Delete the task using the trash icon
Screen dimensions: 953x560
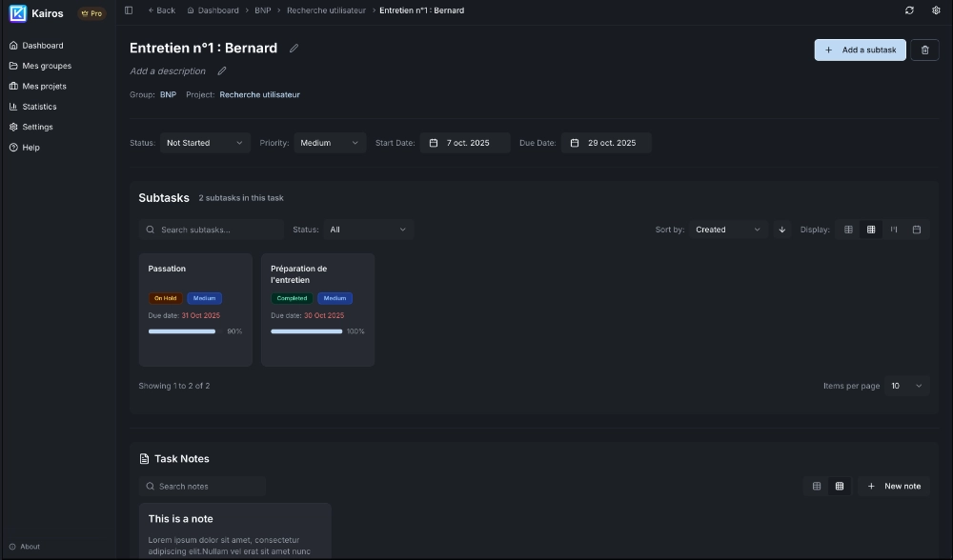(924, 50)
